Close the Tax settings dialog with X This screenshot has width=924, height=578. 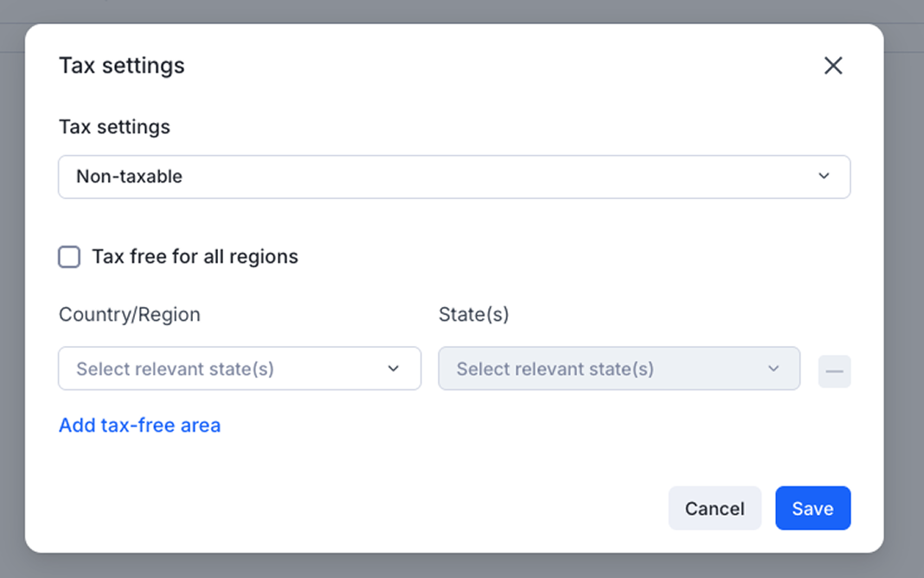pyautogui.click(x=832, y=66)
